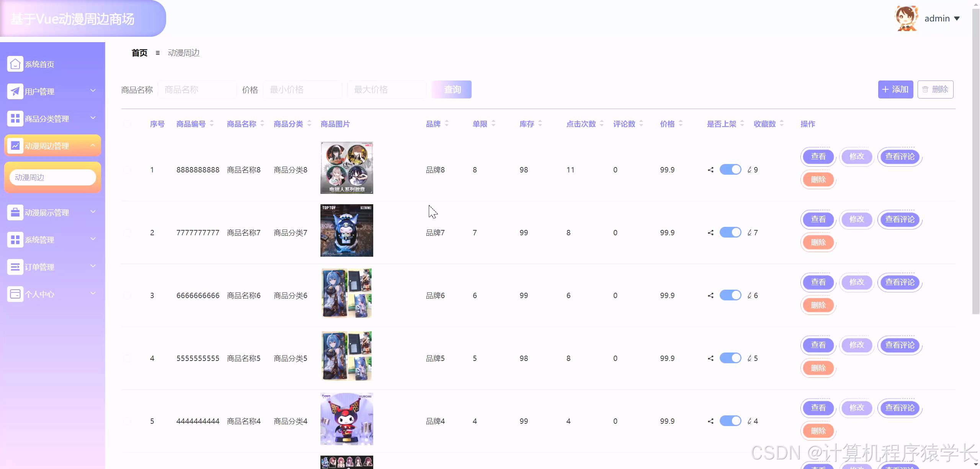Click the 查询 search button
Viewport: 980px width, 469px height.
tap(452, 89)
